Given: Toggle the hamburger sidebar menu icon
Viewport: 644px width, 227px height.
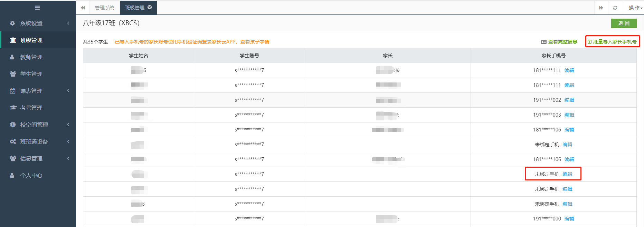Looking at the screenshot, I should 37,8.
